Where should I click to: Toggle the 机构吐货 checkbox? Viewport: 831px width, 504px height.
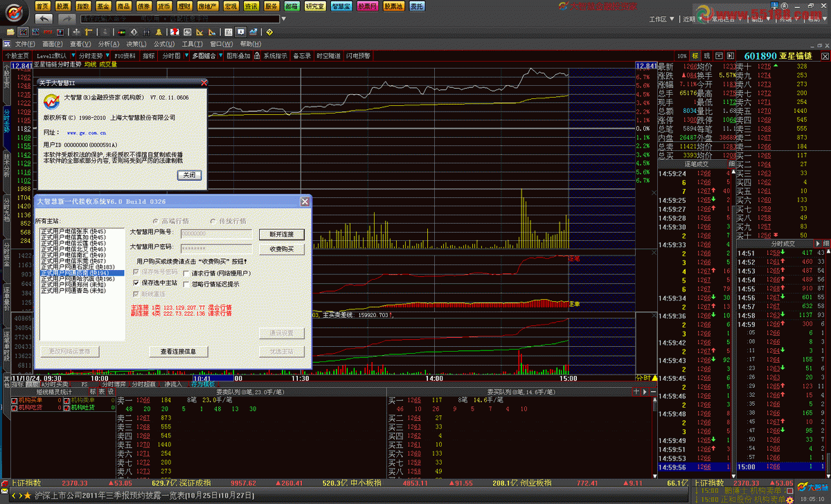[x=66, y=408]
